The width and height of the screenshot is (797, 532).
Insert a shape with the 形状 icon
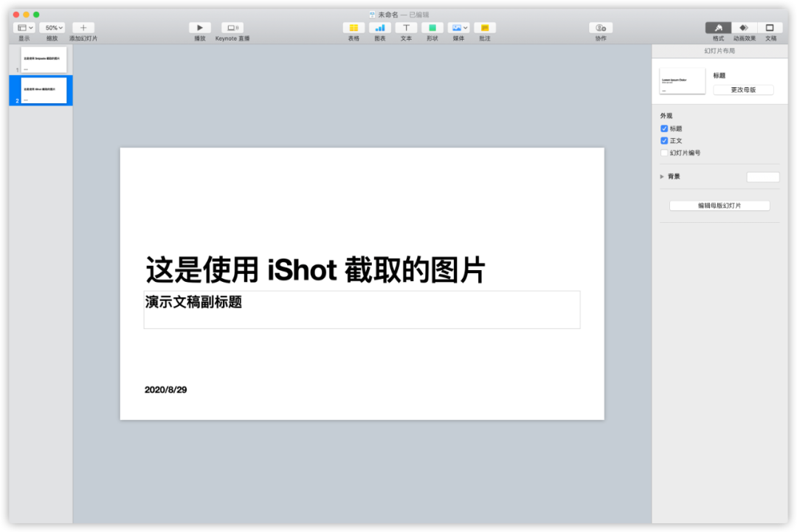pos(432,28)
